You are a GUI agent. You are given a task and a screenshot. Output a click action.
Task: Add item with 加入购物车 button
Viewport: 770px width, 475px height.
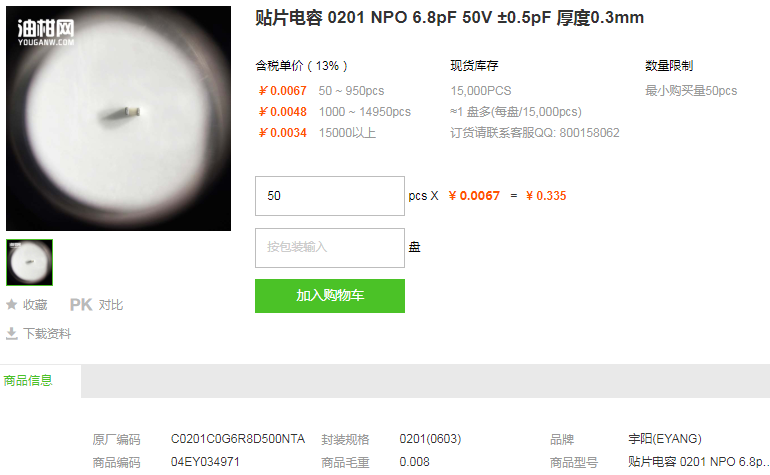330,296
